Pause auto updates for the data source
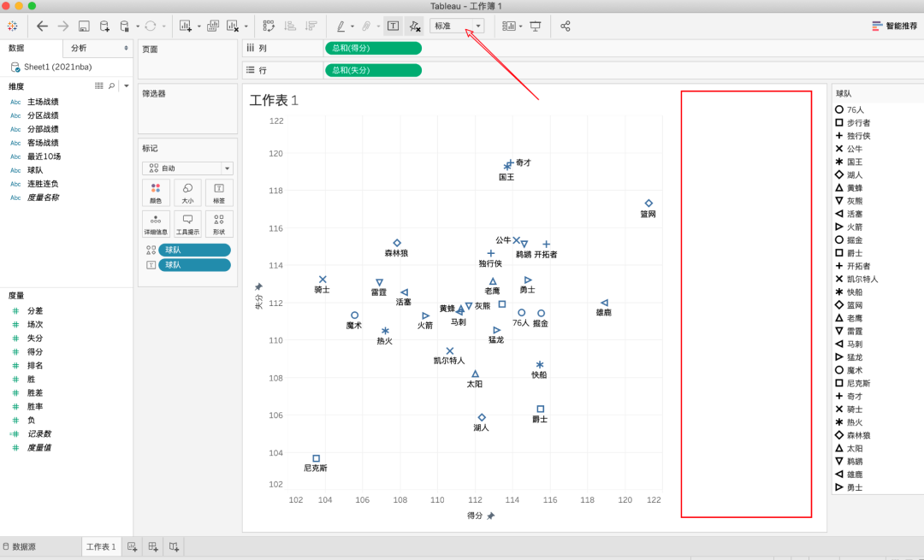Screen dimensions: 924x560 [x=124, y=26]
